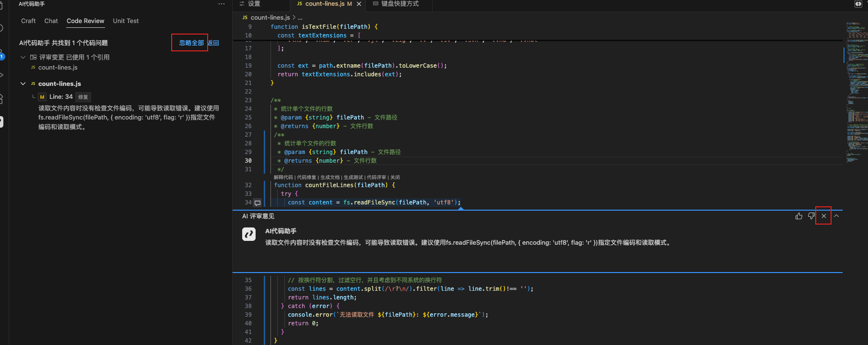Click the keyboard icon in the 键盘快捷方式 tab
868x345 pixels.
point(375,4)
